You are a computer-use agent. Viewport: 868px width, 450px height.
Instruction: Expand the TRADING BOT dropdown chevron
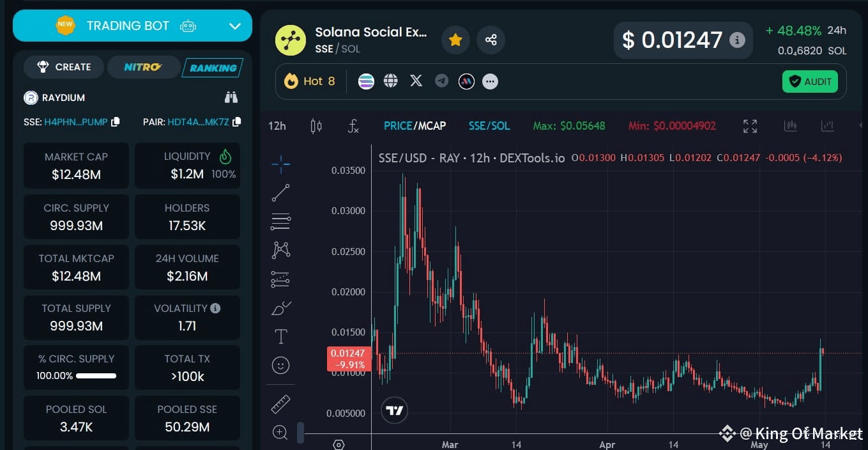pyautogui.click(x=234, y=26)
